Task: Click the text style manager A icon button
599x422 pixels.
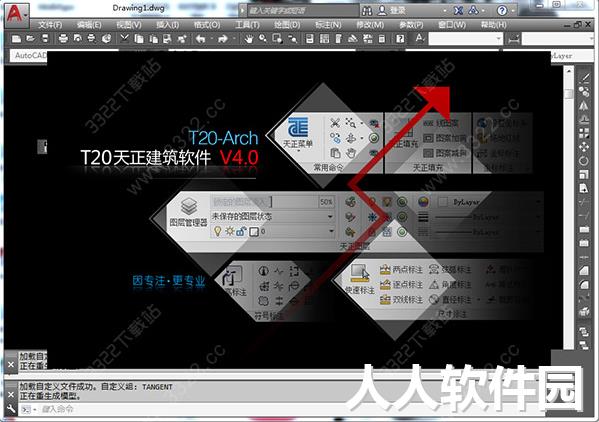Action: click(x=419, y=39)
